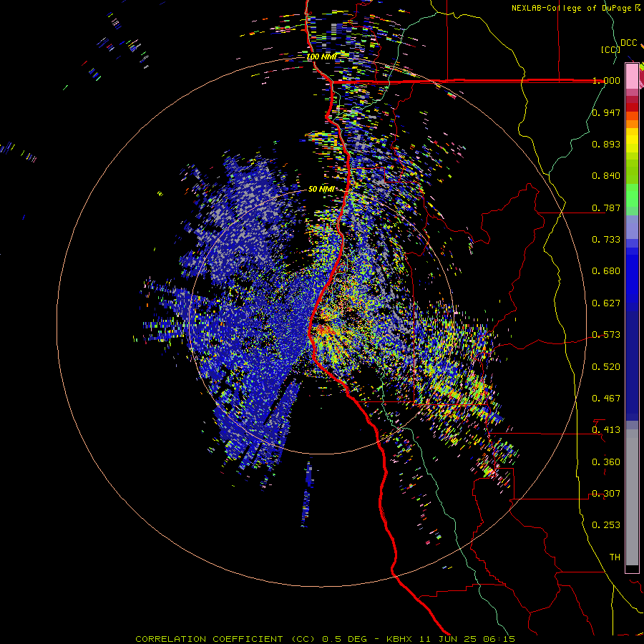Viewport: 644px width, 644px height.
Task: Click the DCC label above the color bar
Action: [x=628, y=43]
